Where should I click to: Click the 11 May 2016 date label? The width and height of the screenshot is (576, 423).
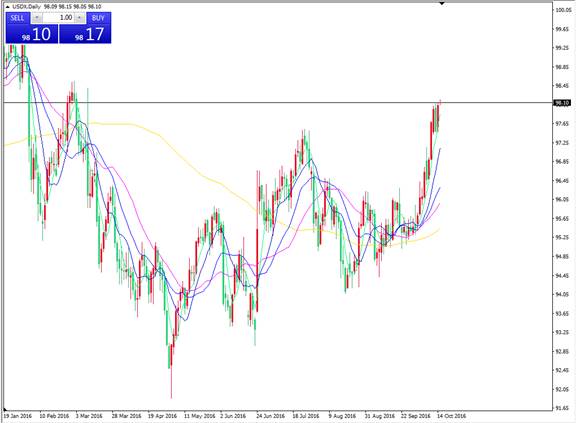point(199,416)
